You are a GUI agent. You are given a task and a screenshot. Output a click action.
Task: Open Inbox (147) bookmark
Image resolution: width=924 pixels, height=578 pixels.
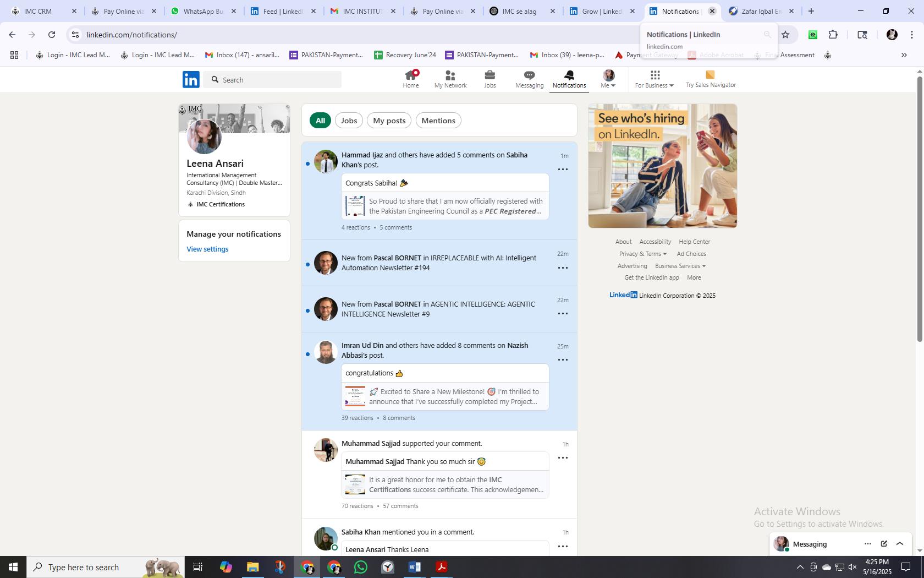click(x=242, y=55)
